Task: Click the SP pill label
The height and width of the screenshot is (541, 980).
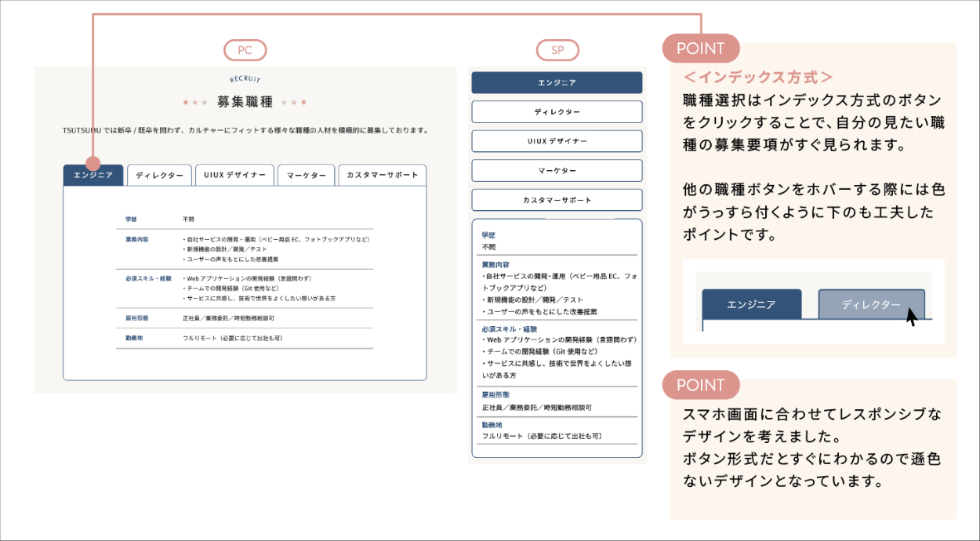Action: click(x=557, y=50)
